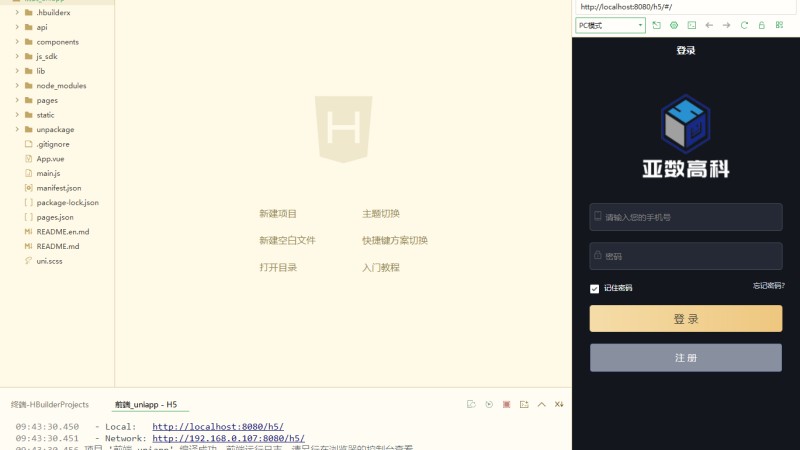Screen dimensions: 800x450
Task: Expand the api folder
Action: (17, 27)
